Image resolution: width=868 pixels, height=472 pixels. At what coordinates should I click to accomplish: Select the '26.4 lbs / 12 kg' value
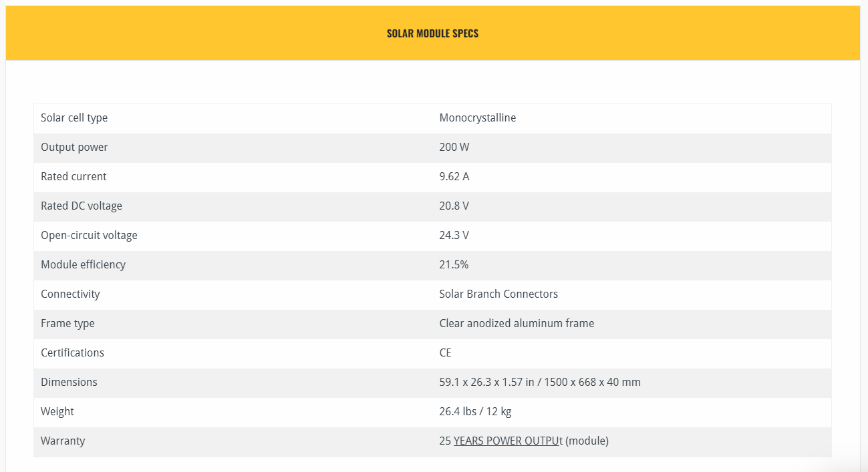click(475, 412)
